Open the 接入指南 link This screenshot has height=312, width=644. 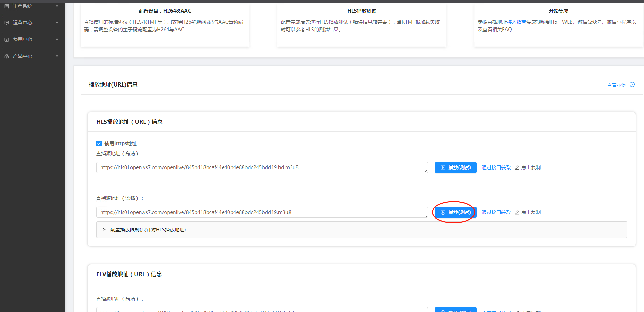point(516,22)
